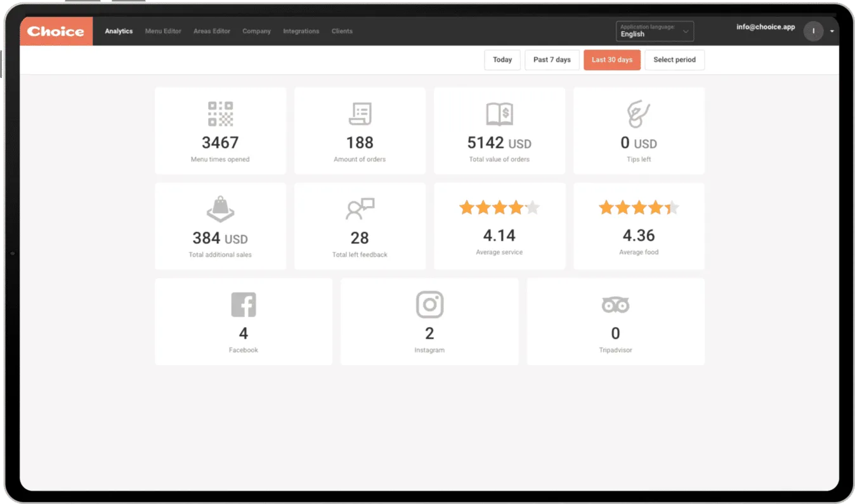The width and height of the screenshot is (855, 504).
Task: Open the Facebook icon card
Action: tap(244, 304)
